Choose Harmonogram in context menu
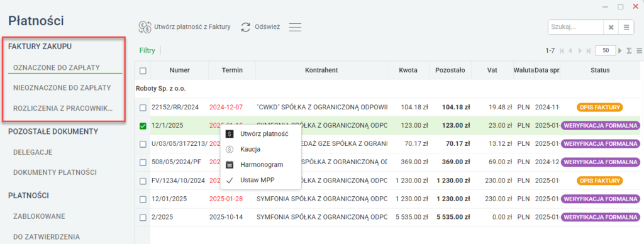 pyautogui.click(x=261, y=164)
